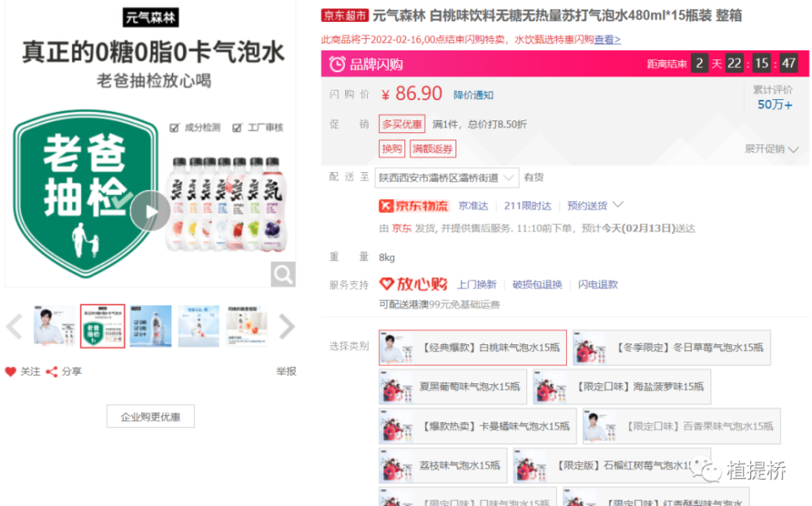Select 【限定版】石榴红树莓气泡水 option

(x=611, y=465)
